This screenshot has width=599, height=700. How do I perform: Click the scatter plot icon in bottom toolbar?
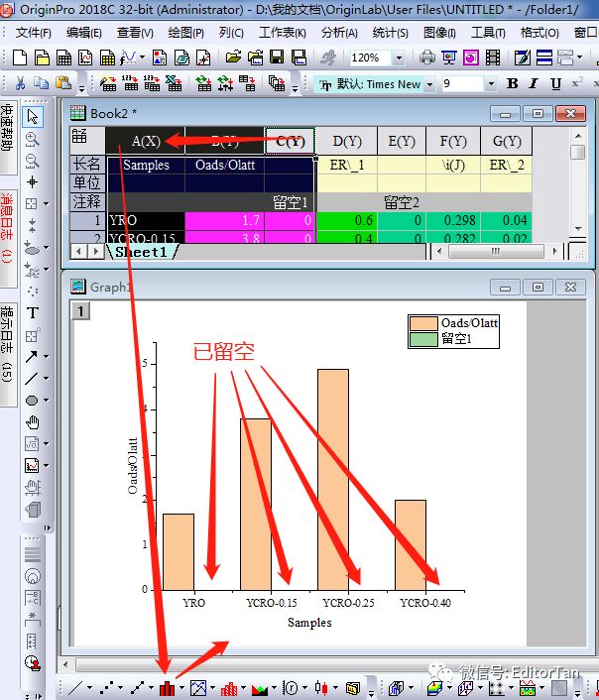107,688
